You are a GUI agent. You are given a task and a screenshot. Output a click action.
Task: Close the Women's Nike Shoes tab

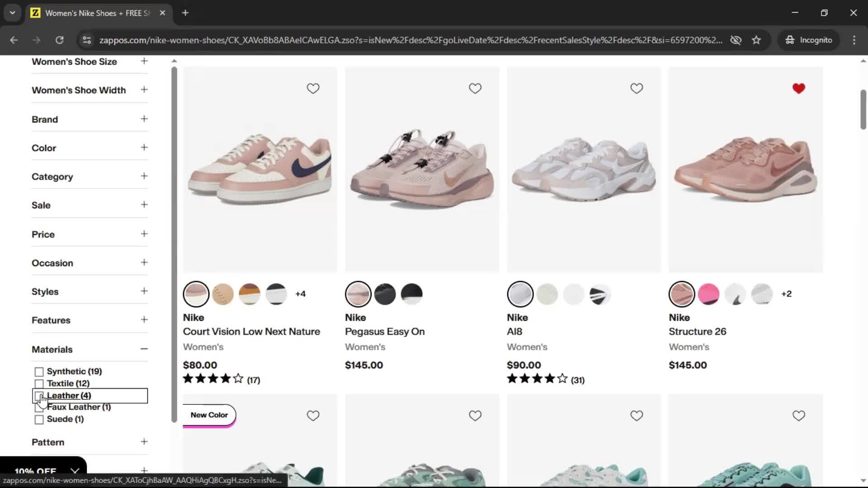point(162,13)
